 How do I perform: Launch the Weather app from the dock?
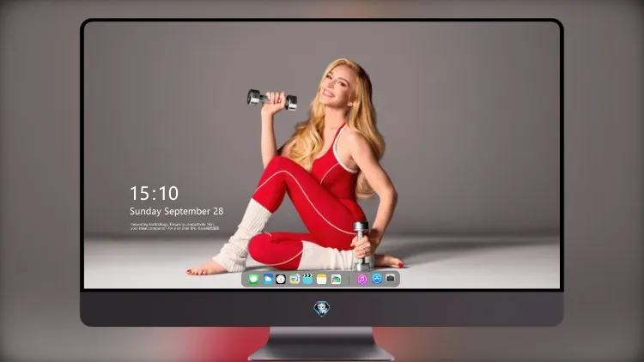click(x=267, y=279)
